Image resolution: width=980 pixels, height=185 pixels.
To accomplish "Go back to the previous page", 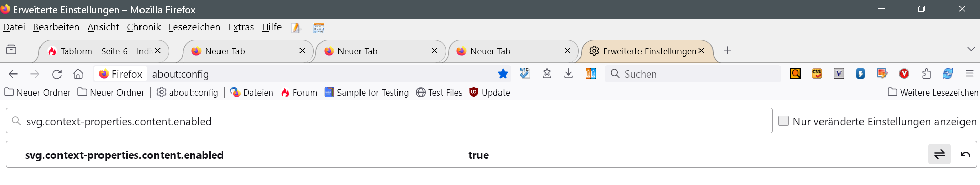I will click(x=13, y=74).
